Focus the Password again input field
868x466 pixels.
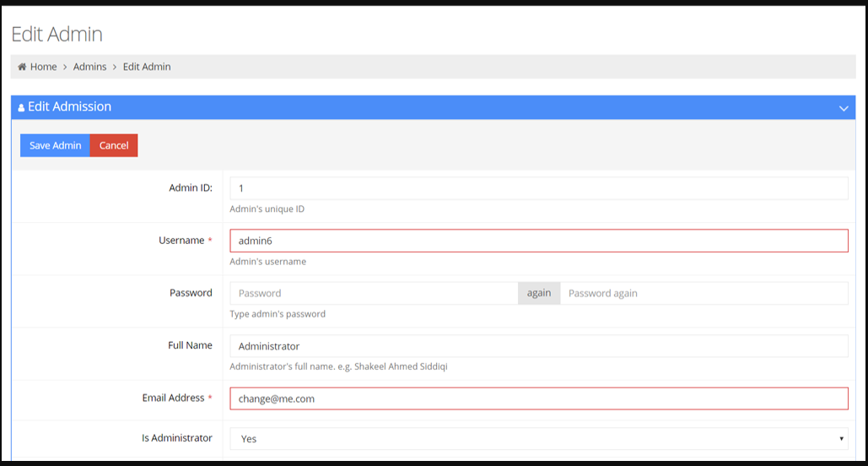(x=704, y=293)
